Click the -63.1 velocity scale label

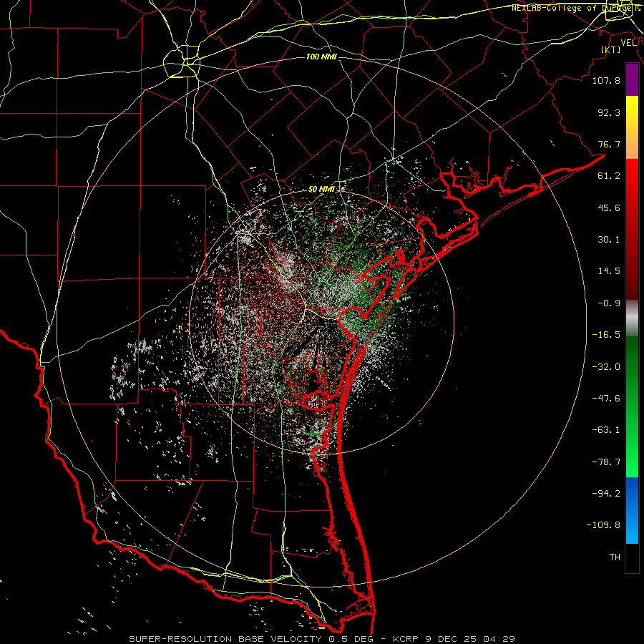[606, 430]
